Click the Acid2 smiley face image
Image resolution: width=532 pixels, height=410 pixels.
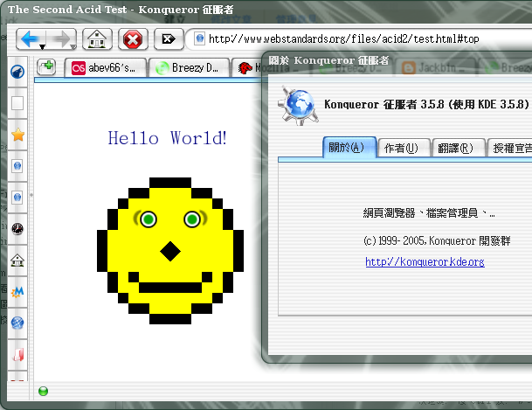click(x=170, y=251)
